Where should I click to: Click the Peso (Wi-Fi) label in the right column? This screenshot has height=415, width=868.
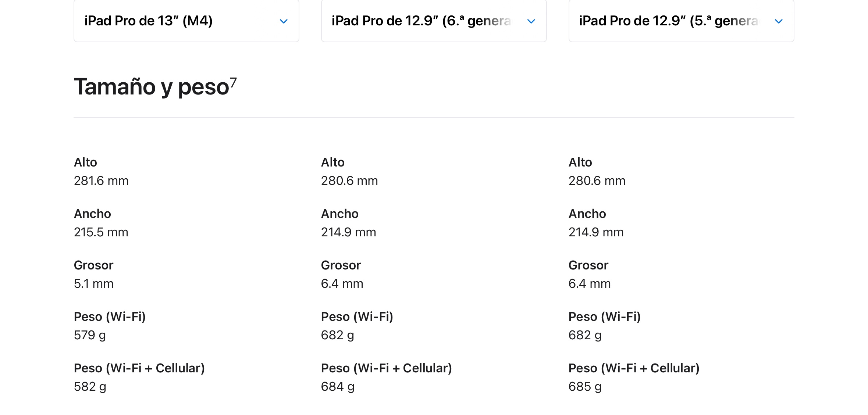click(x=604, y=317)
